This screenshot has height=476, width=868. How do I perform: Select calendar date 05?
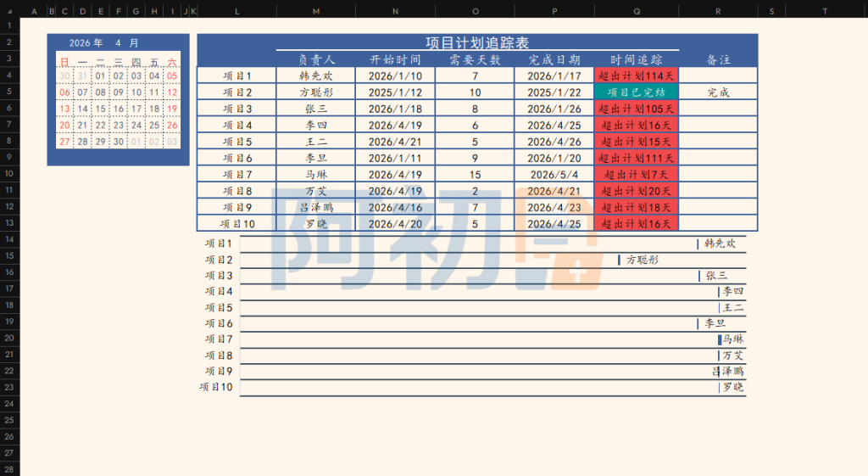(x=172, y=76)
